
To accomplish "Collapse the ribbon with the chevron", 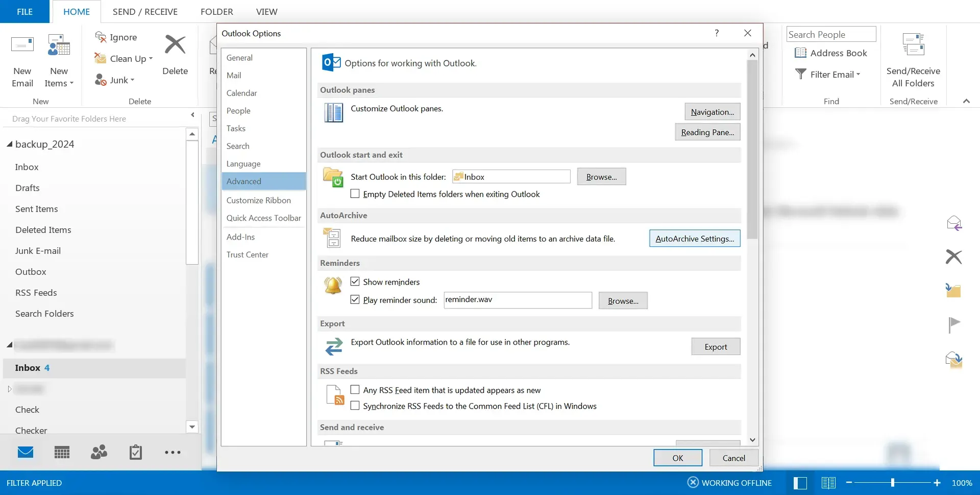I will tap(966, 101).
